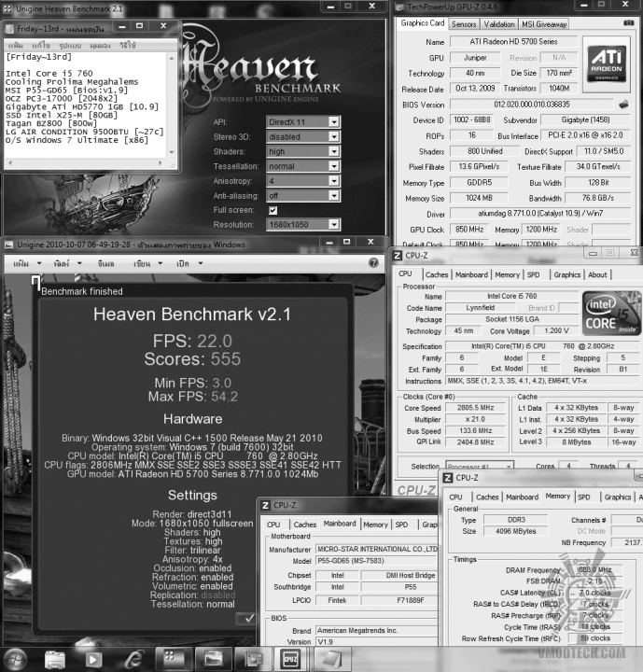
Task: Toggle the Full screen checkbox in Heaven
Action: (273, 210)
